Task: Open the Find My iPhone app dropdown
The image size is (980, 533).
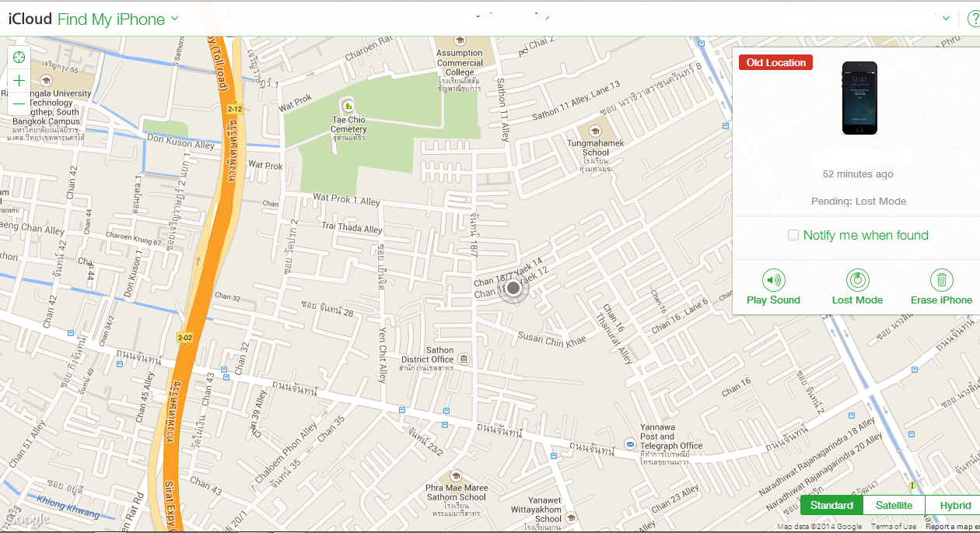Action: point(118,19)
